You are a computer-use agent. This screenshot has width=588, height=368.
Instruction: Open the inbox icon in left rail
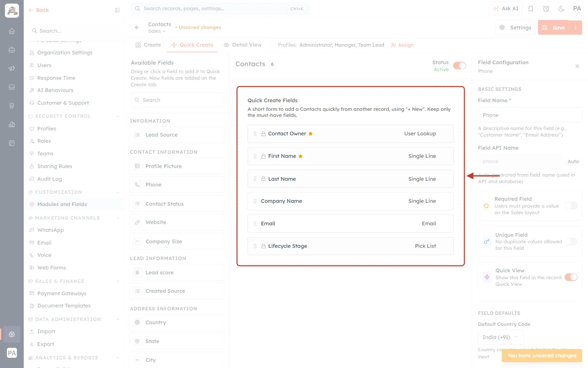[12, 87]
